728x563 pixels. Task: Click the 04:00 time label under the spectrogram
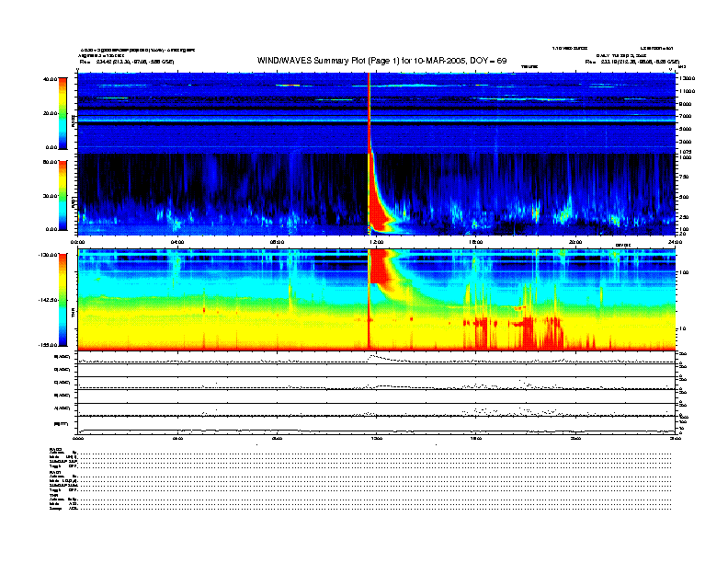pos(177,242)
